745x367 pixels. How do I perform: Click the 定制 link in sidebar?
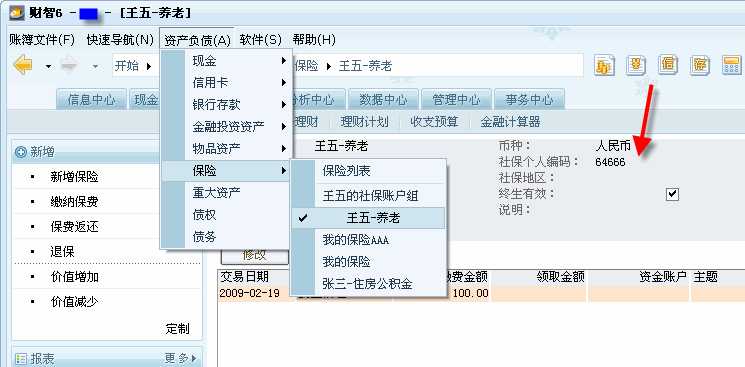[x=178, y=328]
